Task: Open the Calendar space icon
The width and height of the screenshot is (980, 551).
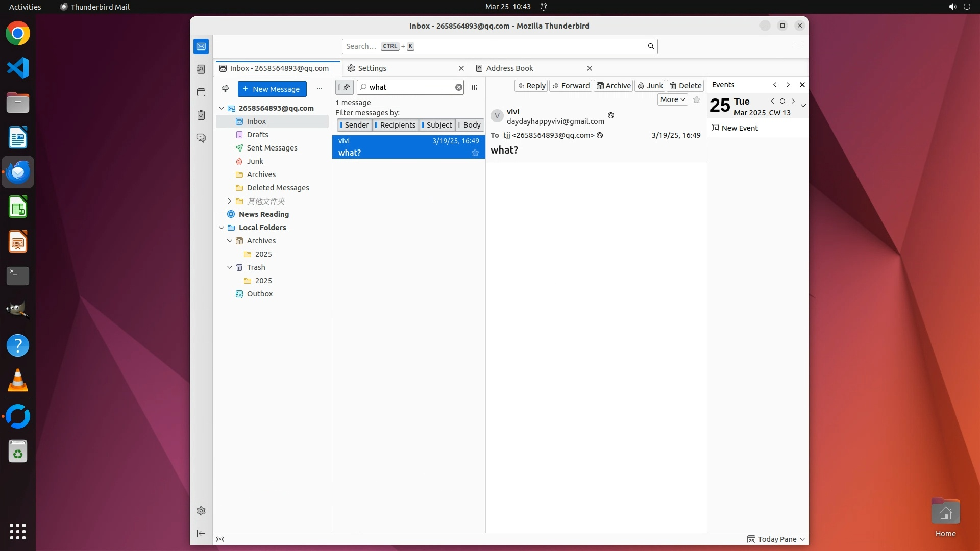Action: [x=201, y=92]
